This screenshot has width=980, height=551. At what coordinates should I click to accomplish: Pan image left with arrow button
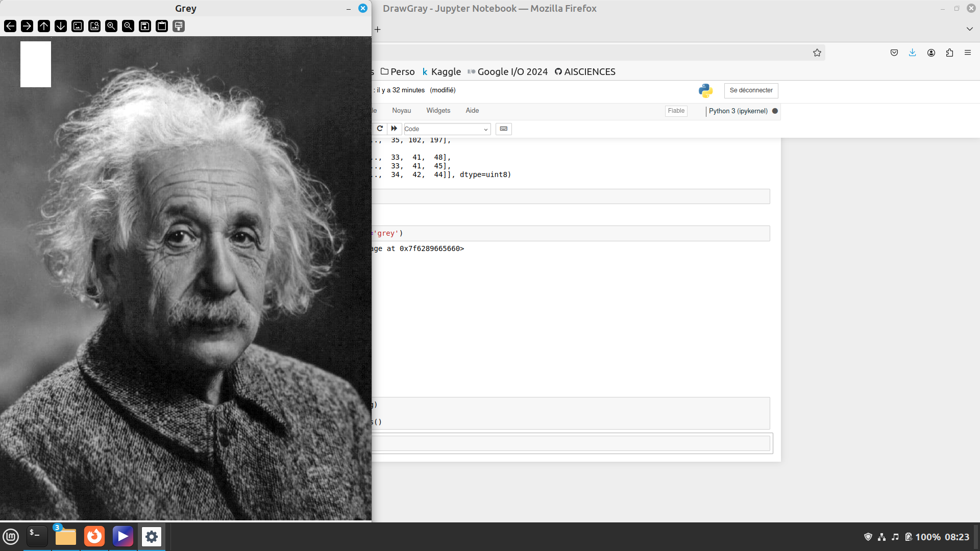10,26
